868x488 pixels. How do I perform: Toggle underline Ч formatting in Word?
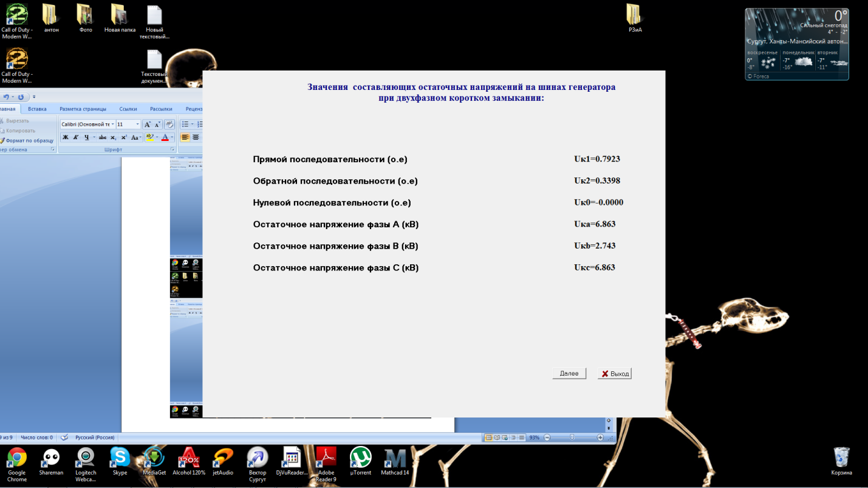86,137
